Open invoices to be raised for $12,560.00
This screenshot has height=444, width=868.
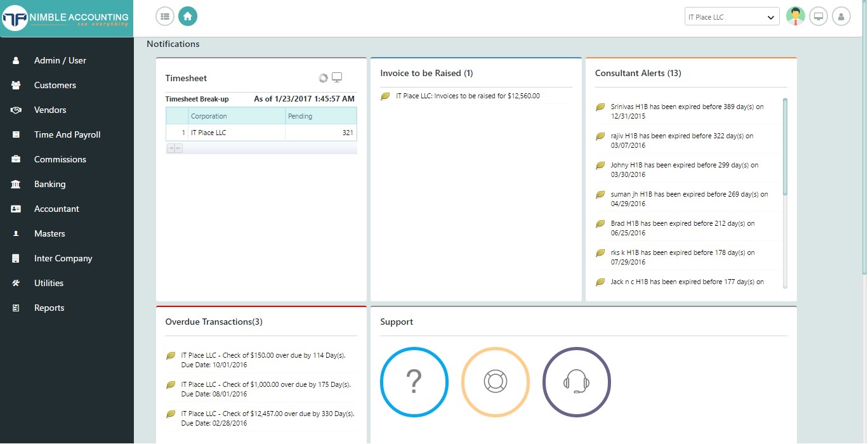pyautogui.click(x=468, y=96)
